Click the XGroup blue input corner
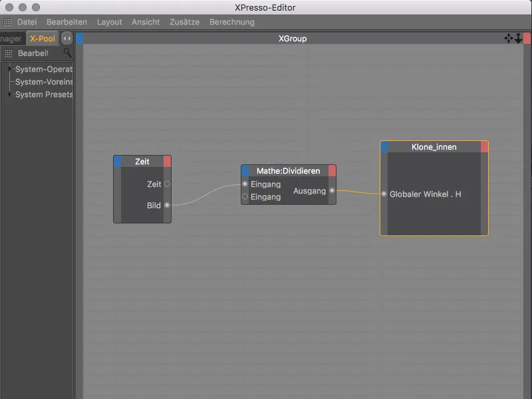 click(80, 39)
